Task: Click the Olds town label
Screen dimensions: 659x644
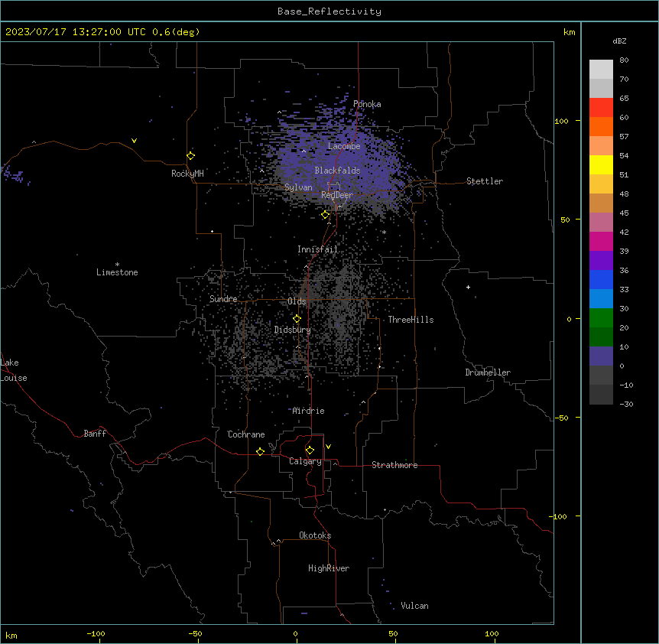Action: coord(297,301)
